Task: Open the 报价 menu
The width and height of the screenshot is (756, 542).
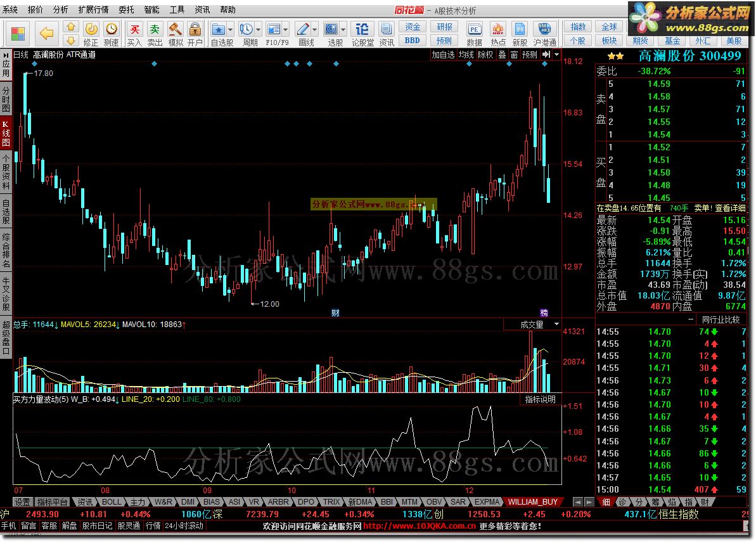Action: point(35,10)
